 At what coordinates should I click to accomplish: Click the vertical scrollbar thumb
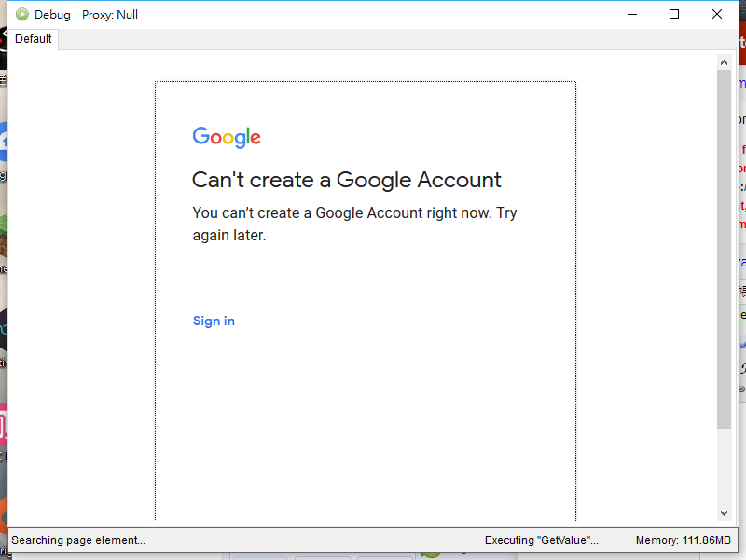point(724,247)
